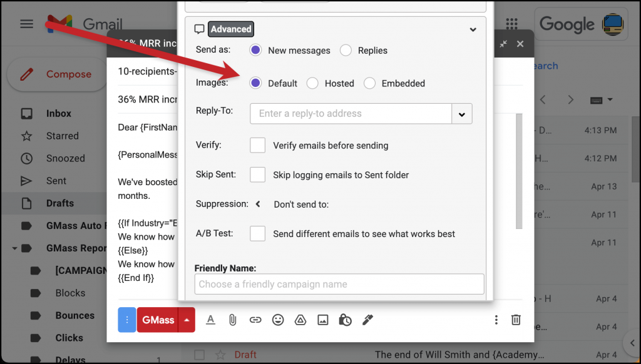The image size is (641, 364).
Task: Insert a link in the draft
Action: pos(255,320)
